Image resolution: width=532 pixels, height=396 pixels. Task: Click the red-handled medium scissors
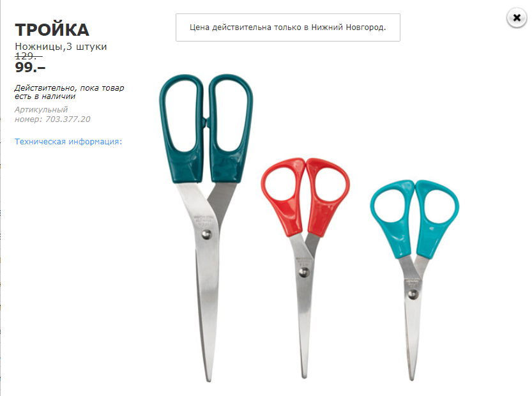tap(305, 268)
